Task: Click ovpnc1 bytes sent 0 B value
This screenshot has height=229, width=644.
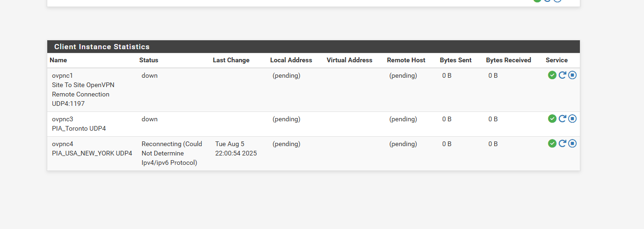Action: tap(447, 75)
